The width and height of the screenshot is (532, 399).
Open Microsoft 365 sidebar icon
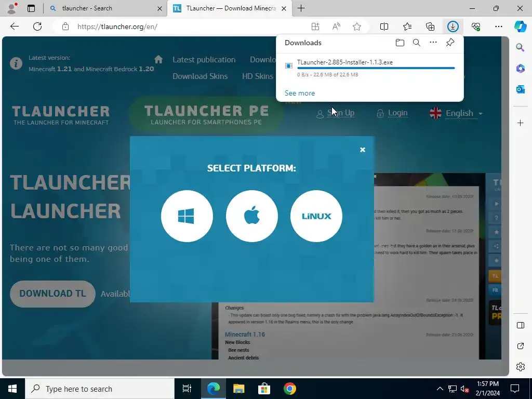pos(520,69)
